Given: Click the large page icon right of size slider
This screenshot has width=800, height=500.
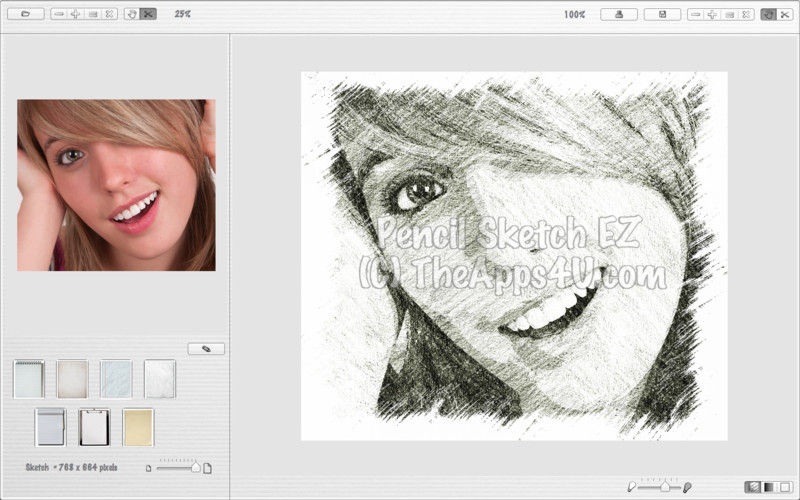Looking at the screenshot, I should [207, 468].
